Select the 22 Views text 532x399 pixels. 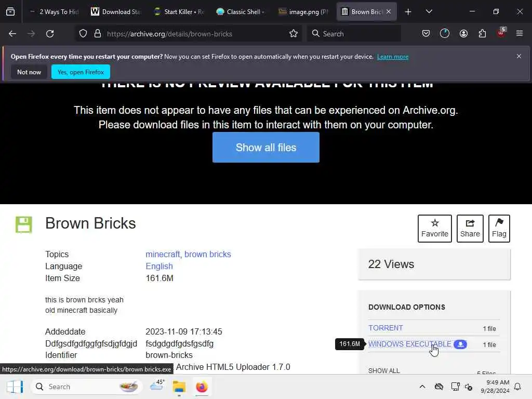point(391,264)
